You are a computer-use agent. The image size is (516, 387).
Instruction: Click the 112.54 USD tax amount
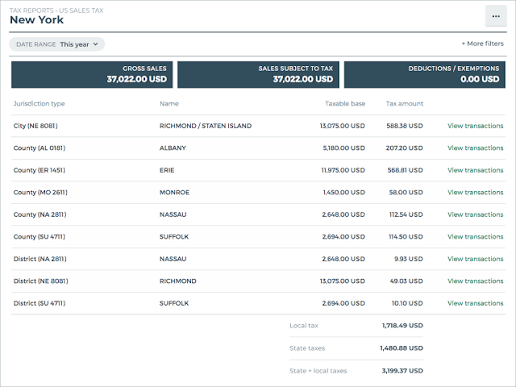(x=406, y=214)
